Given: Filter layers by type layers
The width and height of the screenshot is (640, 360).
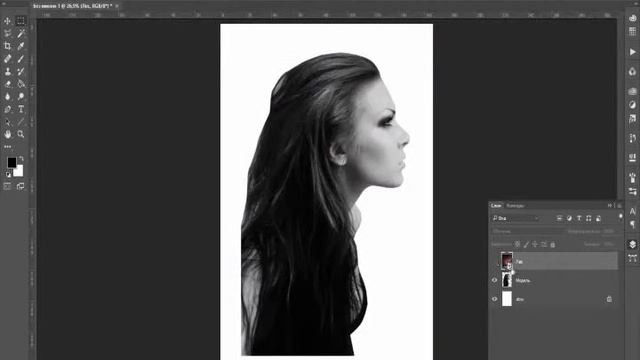Looking at the screenshot, I should (x=579, y=218).
